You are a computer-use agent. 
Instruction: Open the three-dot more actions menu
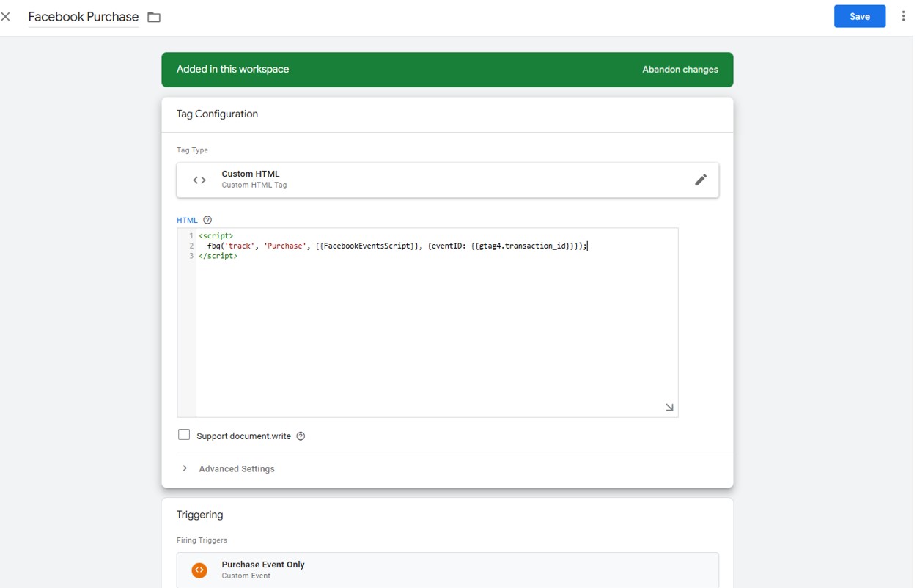[902, 16]
